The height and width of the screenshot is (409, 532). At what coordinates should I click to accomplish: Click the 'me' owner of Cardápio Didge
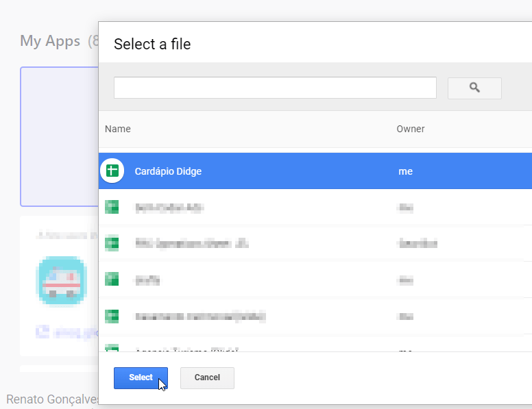coord(406,171)
